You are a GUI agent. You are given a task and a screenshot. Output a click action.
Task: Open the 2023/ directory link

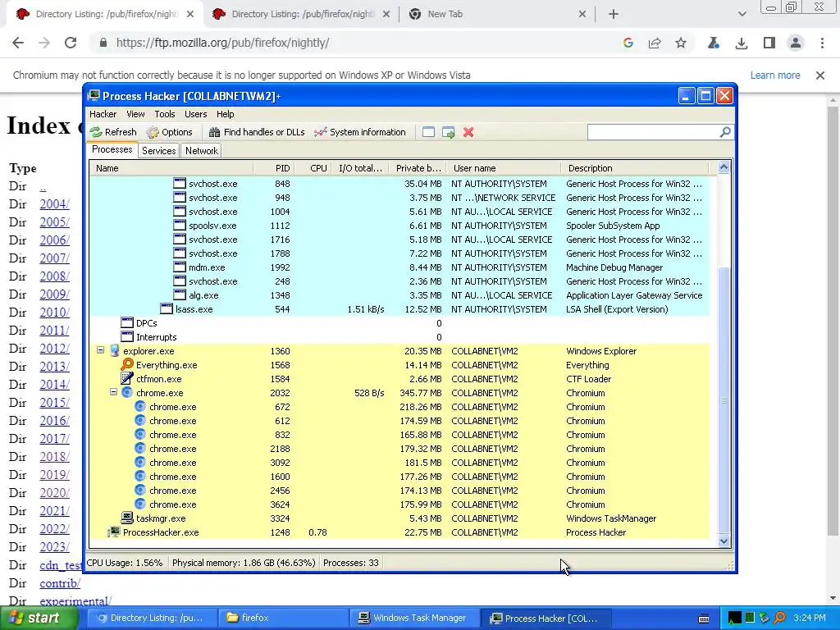55,547
